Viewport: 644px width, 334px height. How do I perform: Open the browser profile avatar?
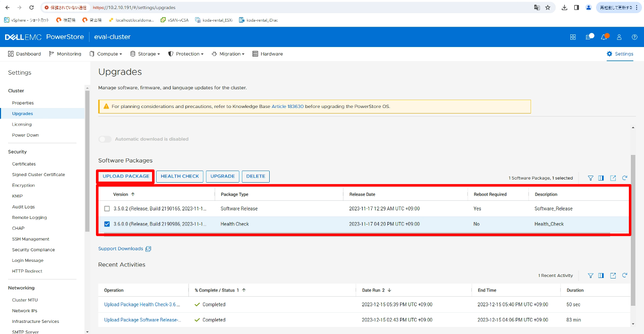588,8
